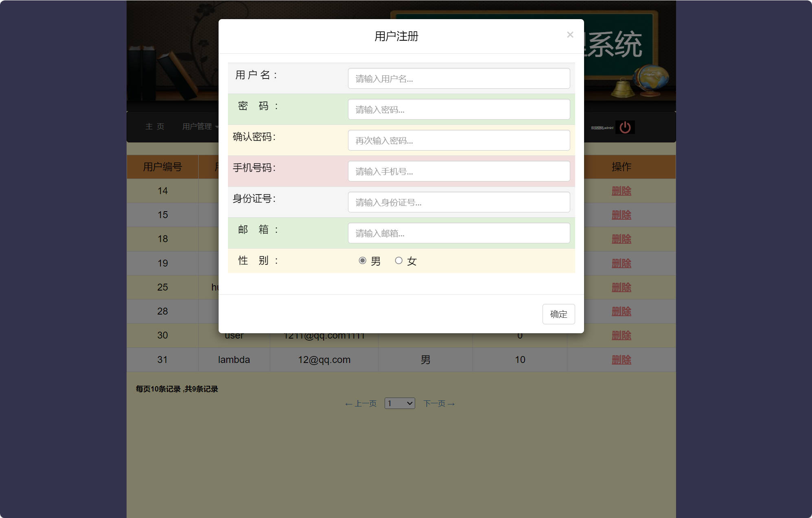The width and height of the screenshot is (812, 518).
Task: Select the 男 gender radio button
Action: tap(362, 260)
